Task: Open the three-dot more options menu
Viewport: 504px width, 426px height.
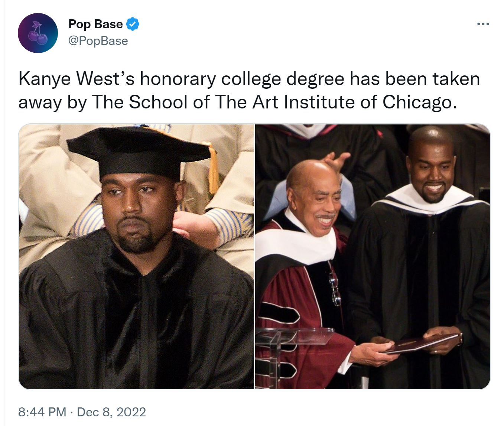Action: tap(483, 25)
